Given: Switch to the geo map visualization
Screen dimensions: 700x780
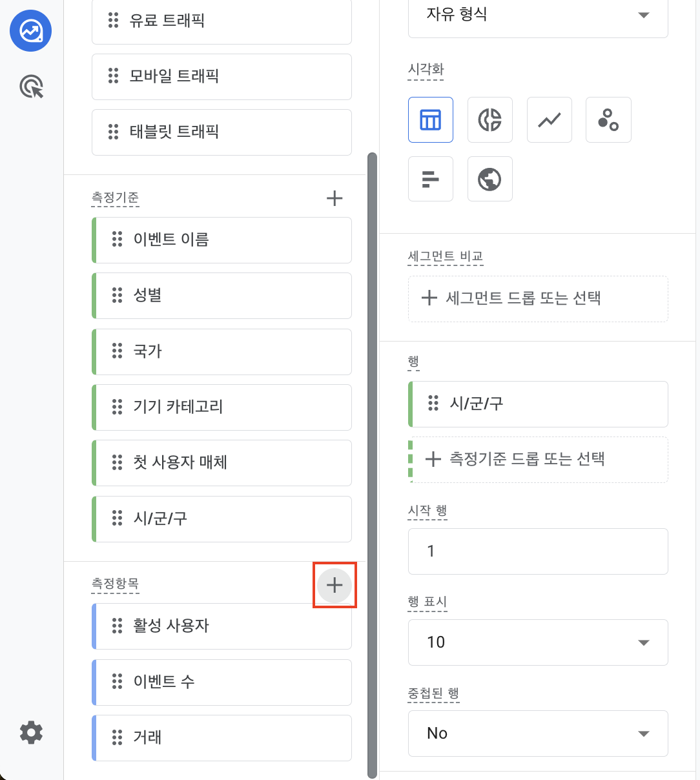Looking at the screenshot, I should (x=489, y=179).
